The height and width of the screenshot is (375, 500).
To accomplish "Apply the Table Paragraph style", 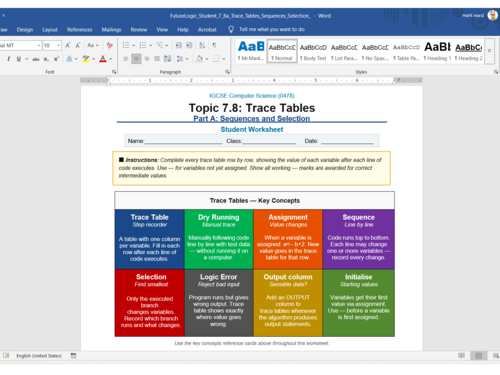I will click(406, 51).
